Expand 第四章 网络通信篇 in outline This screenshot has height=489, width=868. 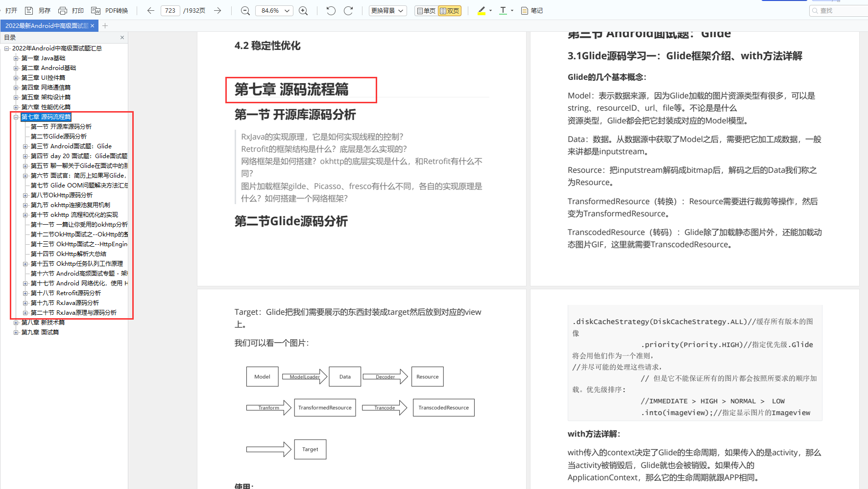[16, 88]
